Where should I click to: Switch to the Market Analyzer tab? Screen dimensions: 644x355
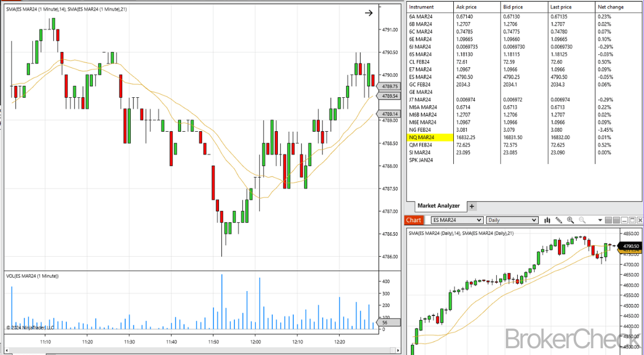(x=439, y=206)
